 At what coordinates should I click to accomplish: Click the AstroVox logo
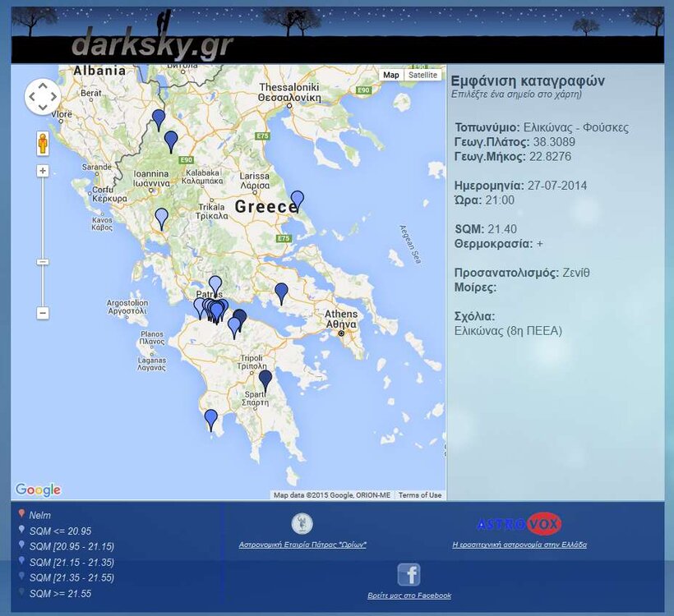coord(519,523)
